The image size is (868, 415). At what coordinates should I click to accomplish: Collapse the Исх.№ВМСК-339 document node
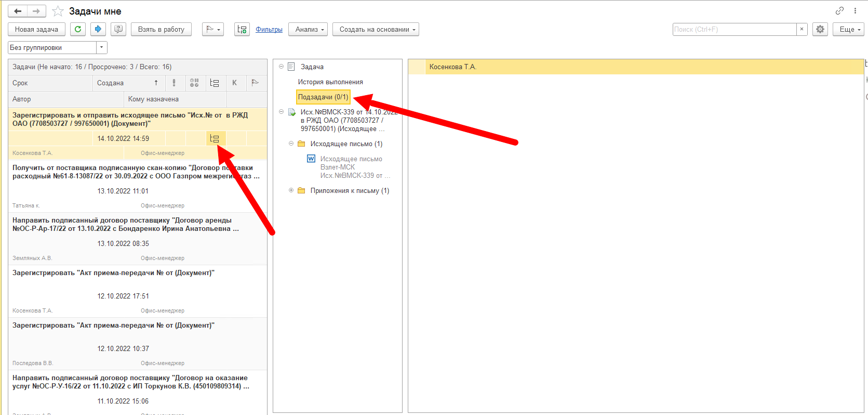coord(282,112)
